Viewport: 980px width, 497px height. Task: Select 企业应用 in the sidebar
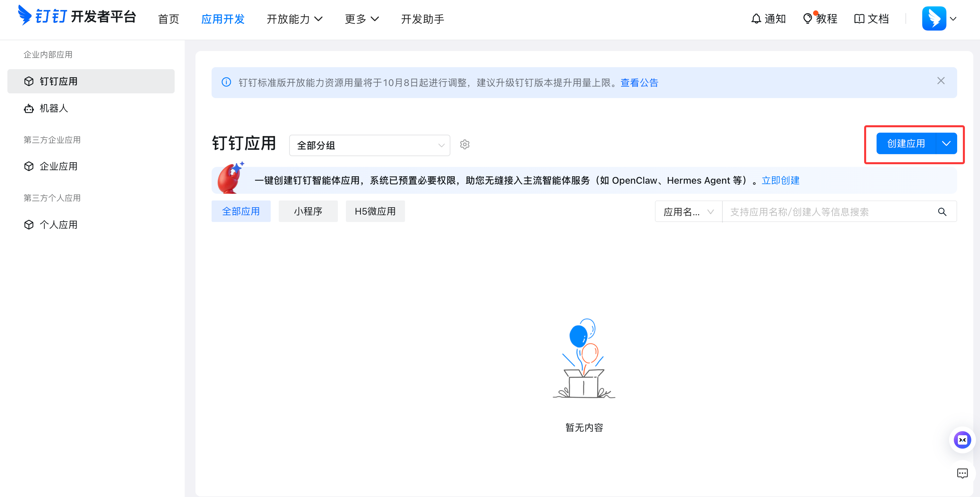point(91,166)
